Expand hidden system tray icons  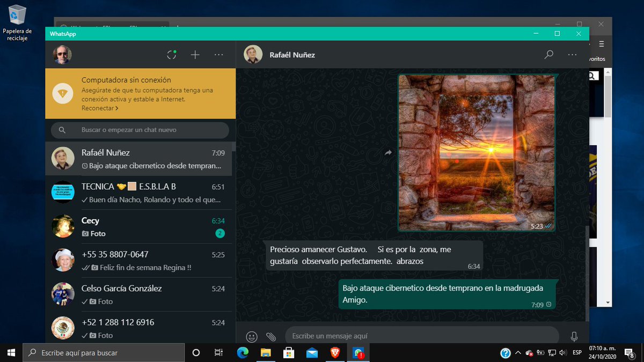click(x=518, y=353)
